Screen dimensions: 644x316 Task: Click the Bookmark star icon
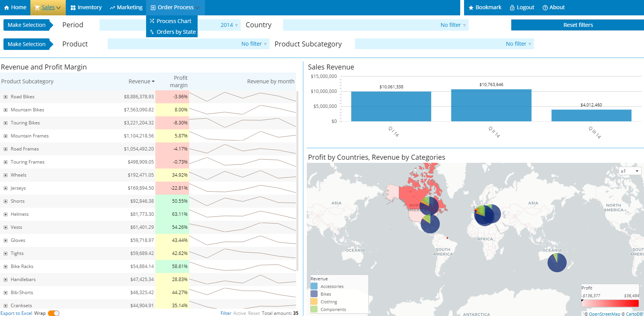tap(471, 8)
